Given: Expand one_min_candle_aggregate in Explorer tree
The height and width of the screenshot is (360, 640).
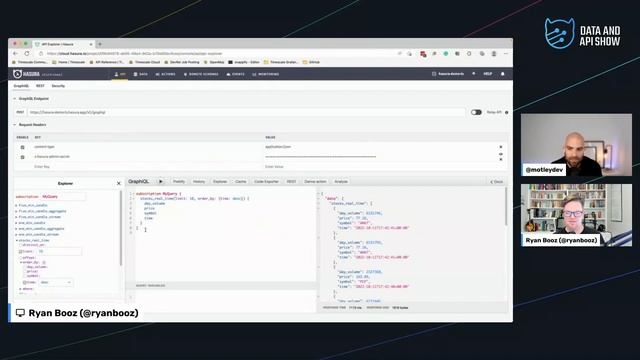Looking at the screenshot, I should click(16, 229).
